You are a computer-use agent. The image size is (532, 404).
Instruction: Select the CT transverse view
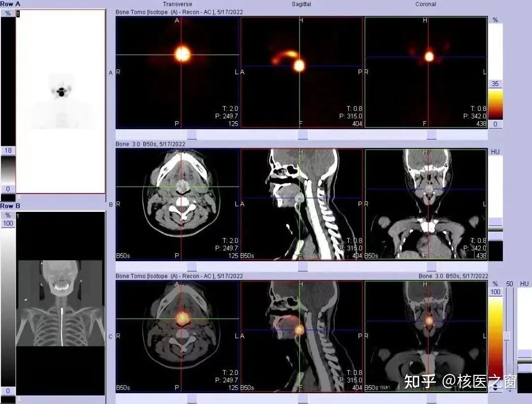tap(177, 204)
